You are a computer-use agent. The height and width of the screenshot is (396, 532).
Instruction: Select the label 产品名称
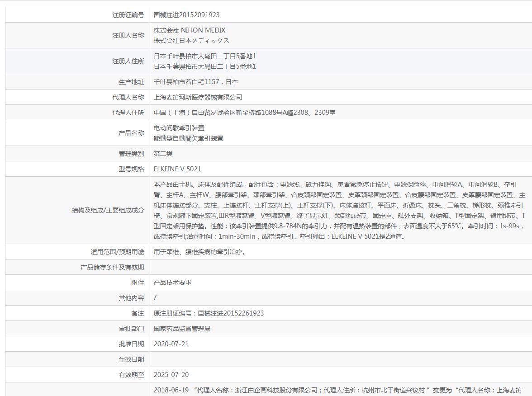pos(131,133)
